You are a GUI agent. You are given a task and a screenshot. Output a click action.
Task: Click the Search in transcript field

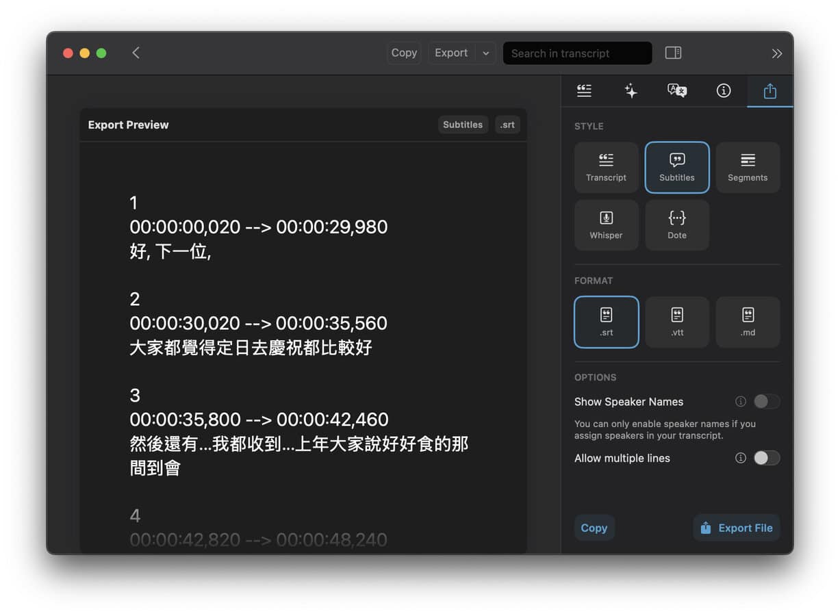click(576, 53)
